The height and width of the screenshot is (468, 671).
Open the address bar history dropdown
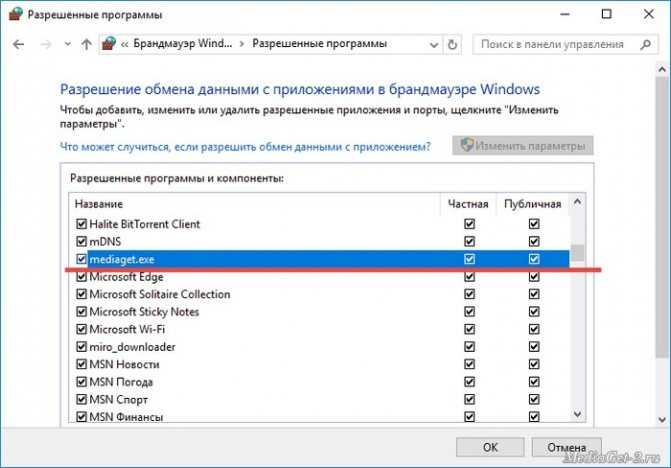click(x=433, y=44)
